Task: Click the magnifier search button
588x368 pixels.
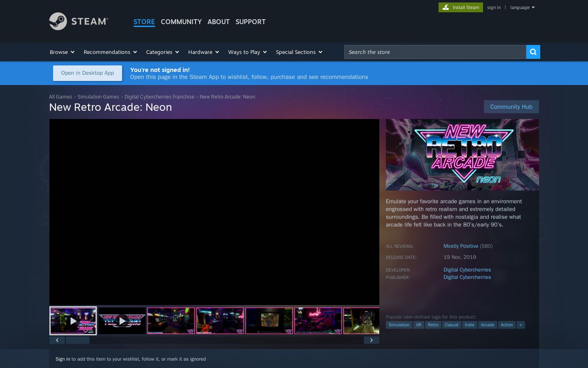Action: (x=533, y=52)
